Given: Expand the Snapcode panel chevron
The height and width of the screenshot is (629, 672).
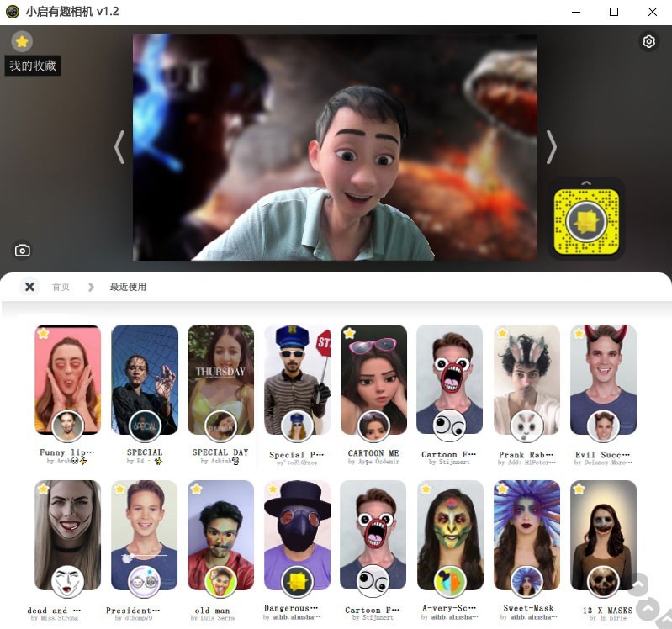Looking at the screenshot, I should coord(586,183).
